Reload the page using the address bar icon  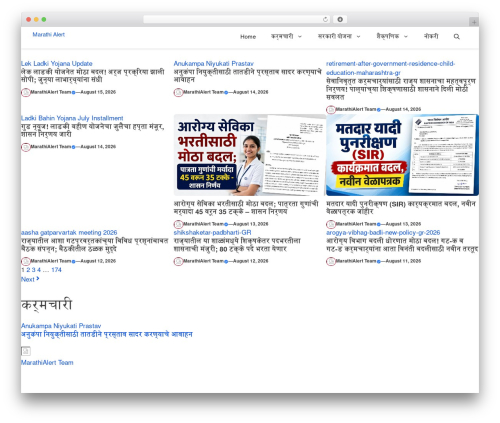pyautogui.click(x=325, y=20)
